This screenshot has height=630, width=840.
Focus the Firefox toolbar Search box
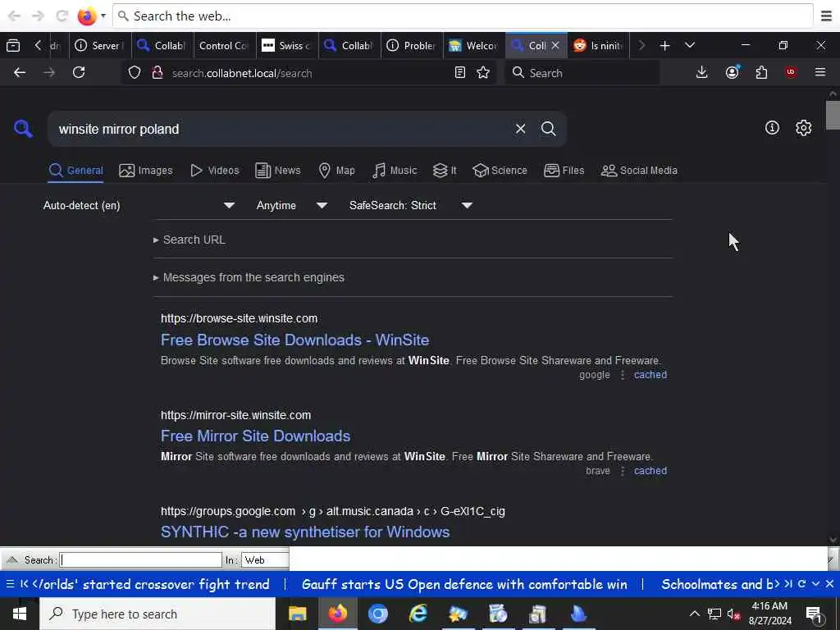pyautogui.click(x=582, y=72)
